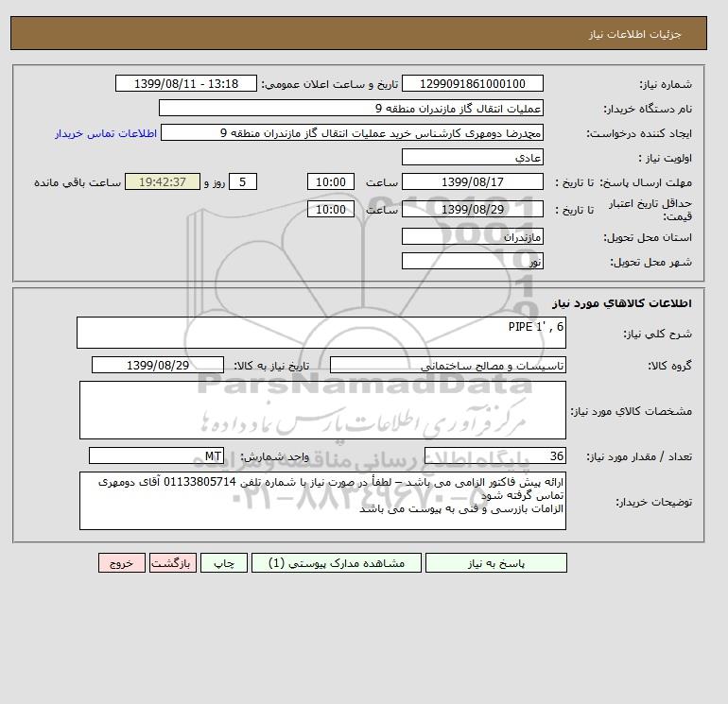This screenshot has height=704, width=728.
Task: Click the remaining days field 5
Action: 243,182
